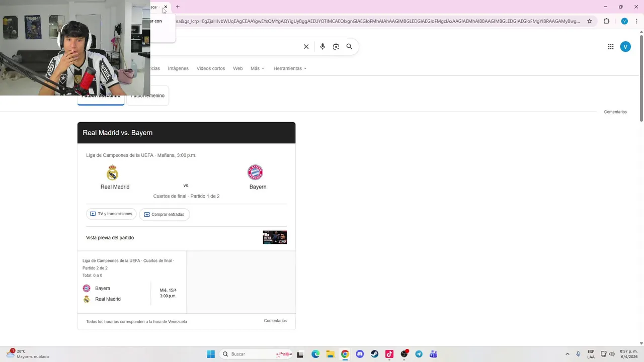
Task: Open Vista previa del partido
Action: tap(110, 237)
